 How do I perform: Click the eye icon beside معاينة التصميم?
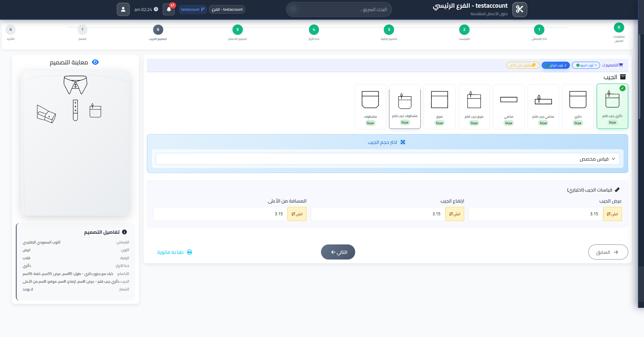[x=95, y=62]
